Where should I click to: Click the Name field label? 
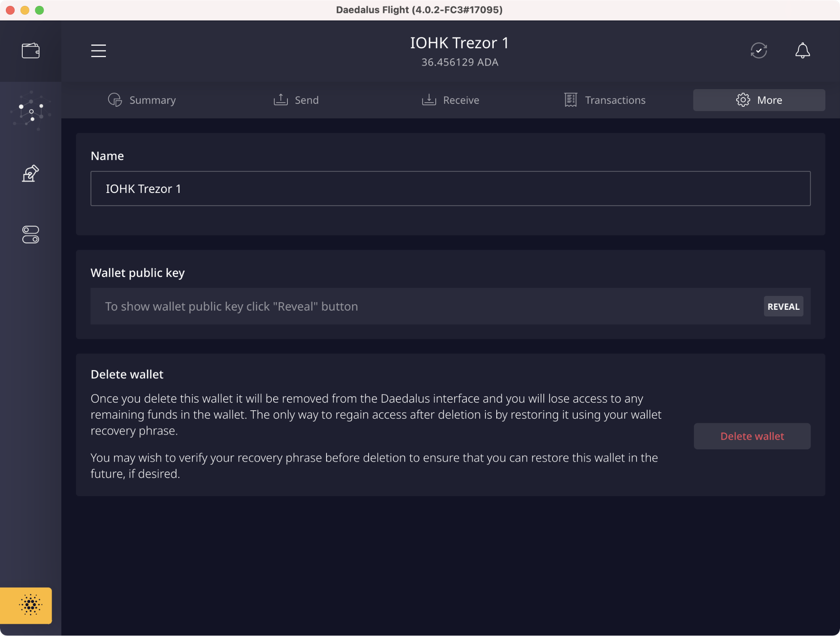click(107, 156)
